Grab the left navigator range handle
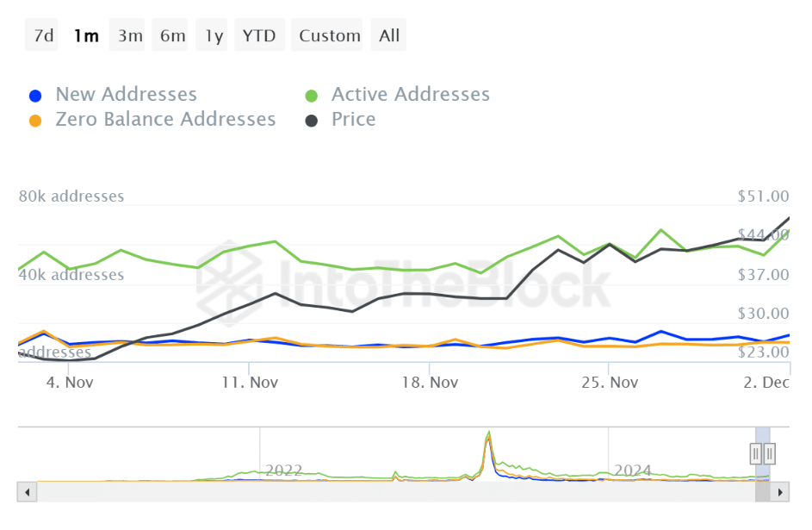This screenshot has height=530, width=812. click(x=755, y=454)
